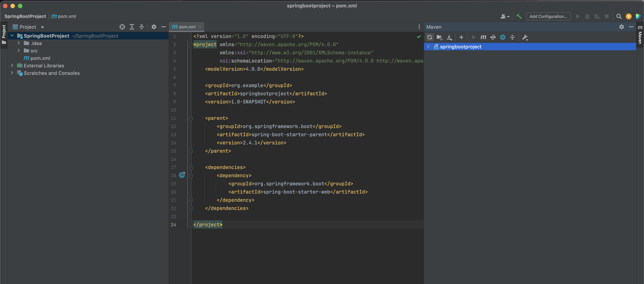Click org.example groupId text
The height and width of the screenshot is (284, 644).
tap(247, 85)
